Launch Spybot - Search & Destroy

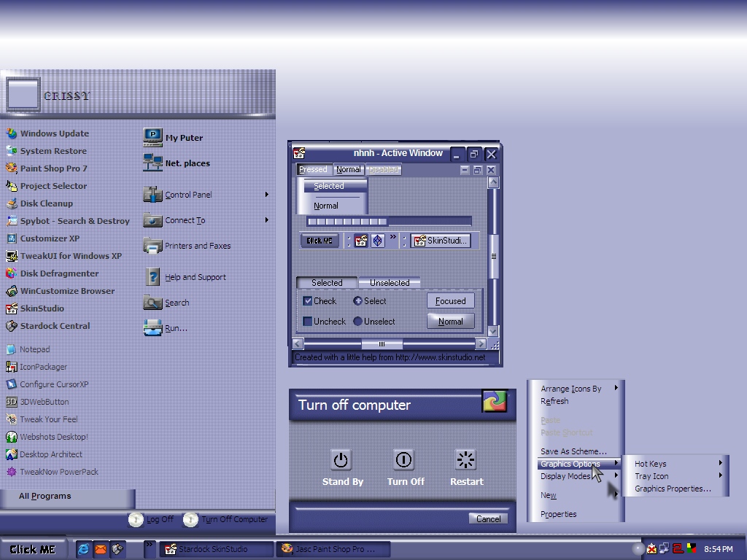point(68,221)
